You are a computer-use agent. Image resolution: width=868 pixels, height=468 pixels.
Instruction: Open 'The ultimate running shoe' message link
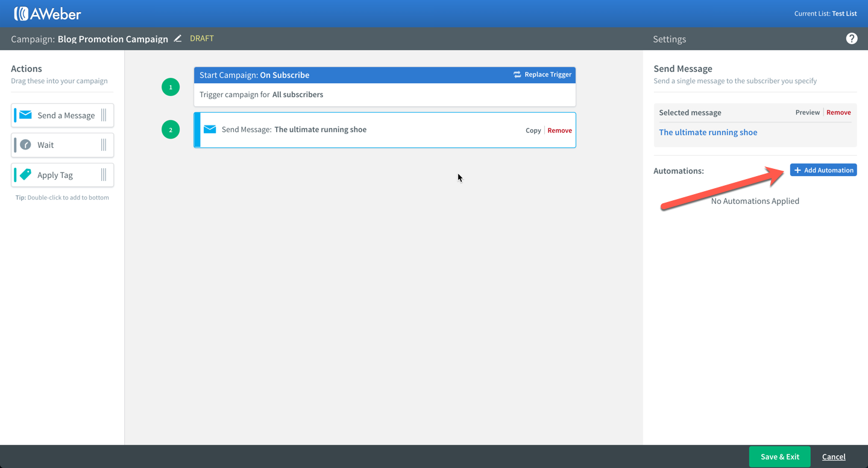[708, 132]
